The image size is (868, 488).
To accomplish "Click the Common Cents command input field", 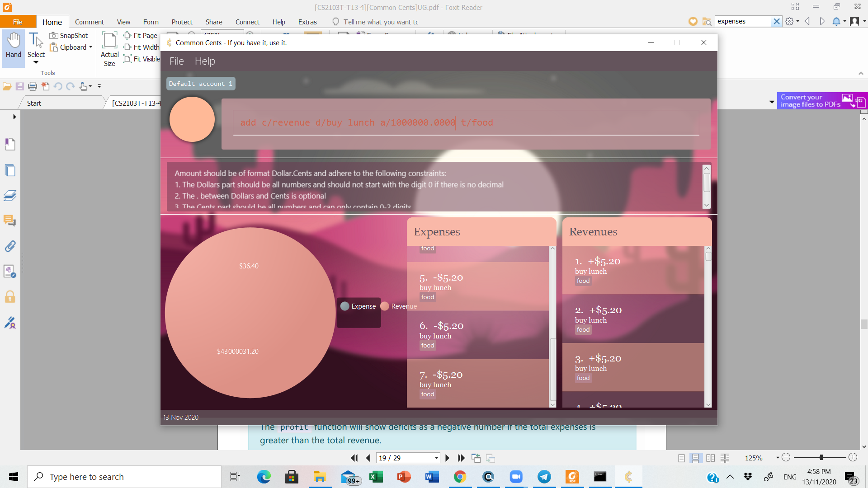I will click(466, 122).
